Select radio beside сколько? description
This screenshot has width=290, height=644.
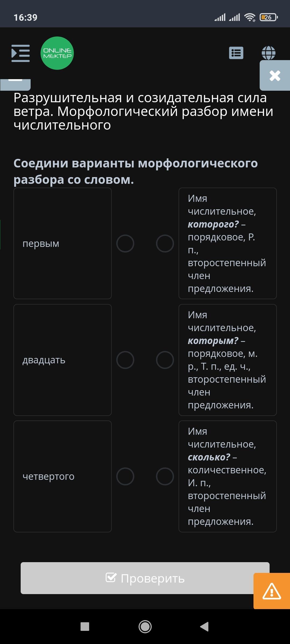[x=165, y=476]
